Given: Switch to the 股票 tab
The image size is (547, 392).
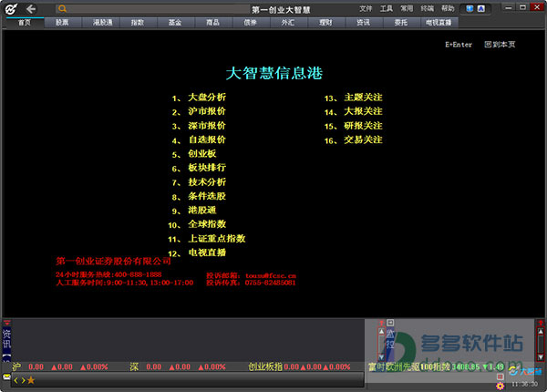Looking at the screenshot, I should [x=62, y=23].
